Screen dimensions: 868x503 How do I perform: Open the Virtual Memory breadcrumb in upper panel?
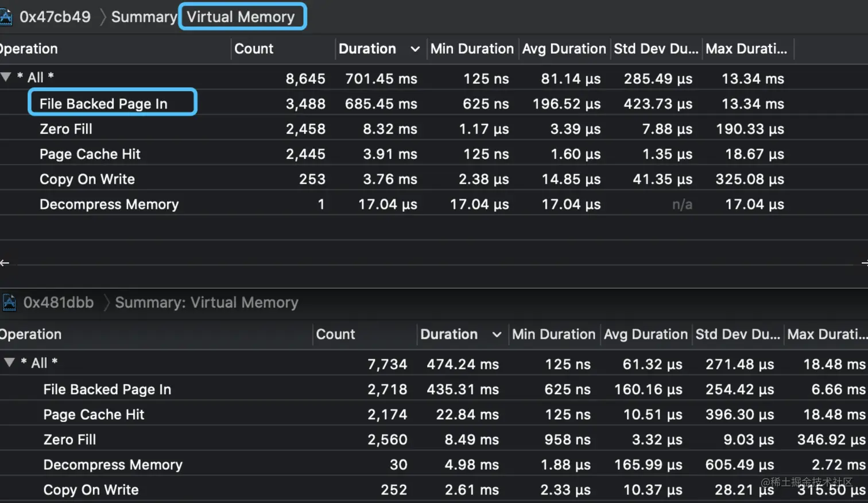[242, 17]
